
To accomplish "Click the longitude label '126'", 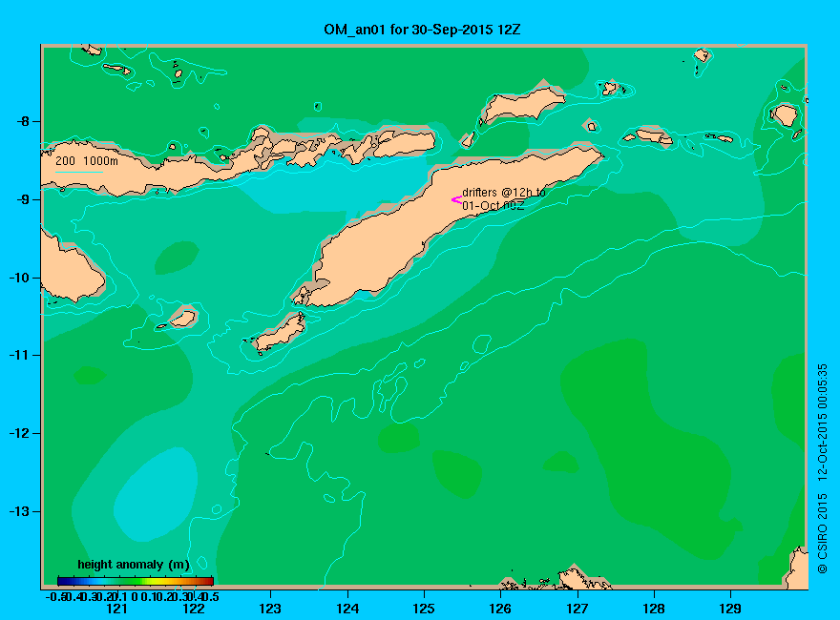I will pyautogui.click(x=500, y=609).
